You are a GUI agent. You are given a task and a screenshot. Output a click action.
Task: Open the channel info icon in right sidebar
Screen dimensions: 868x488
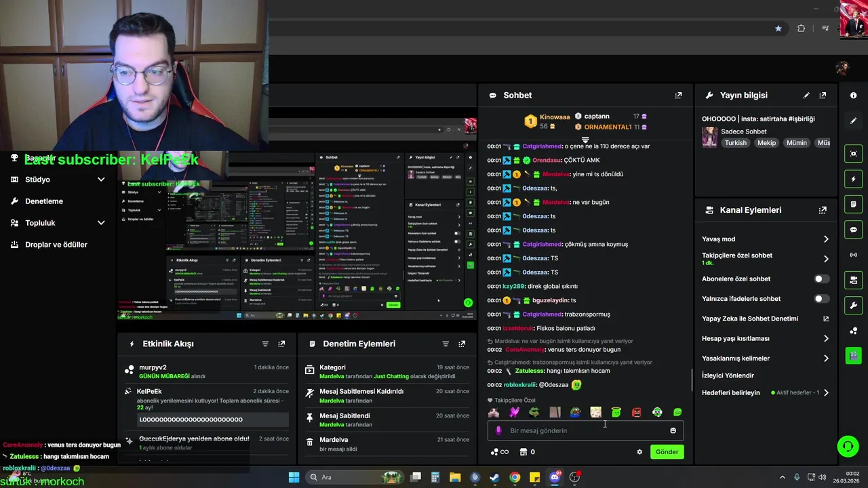coord(853,96)
